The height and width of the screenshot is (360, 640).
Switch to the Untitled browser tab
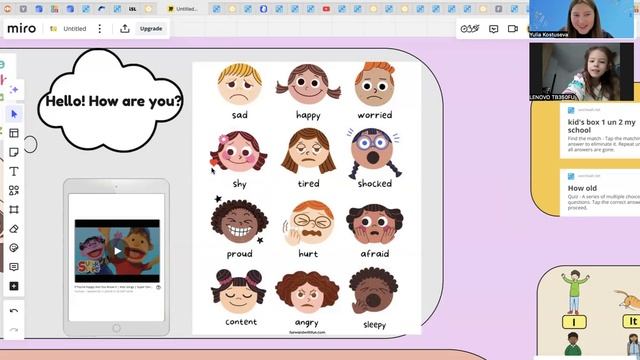click(182, 9)
